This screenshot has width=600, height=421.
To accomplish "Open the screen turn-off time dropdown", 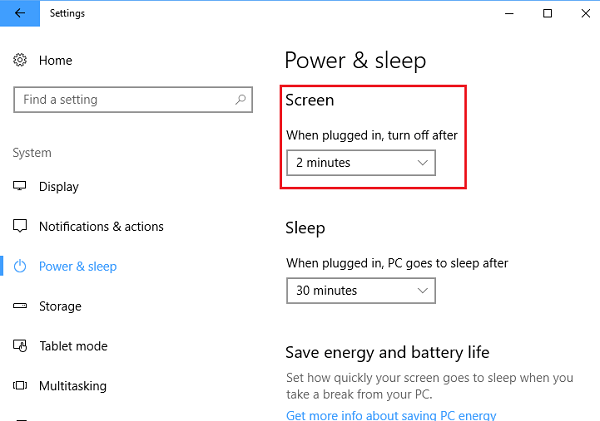I will [x=360, y=162].
